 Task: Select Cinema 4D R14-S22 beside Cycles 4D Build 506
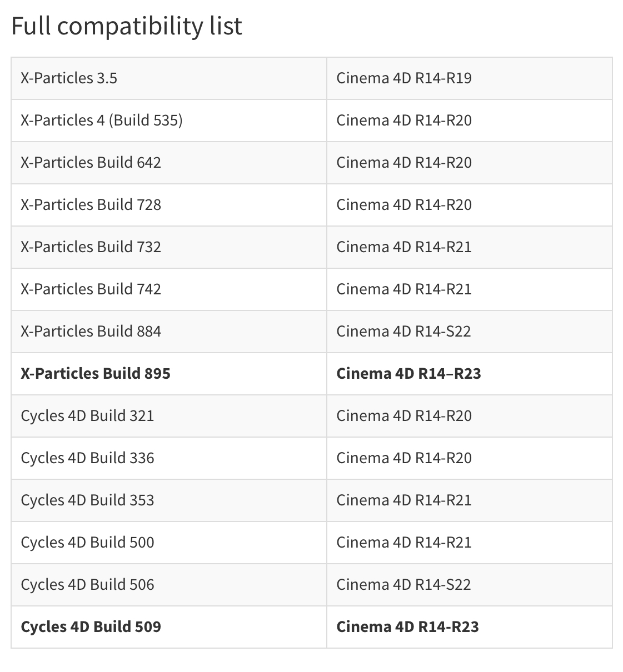tap(403, 585)
